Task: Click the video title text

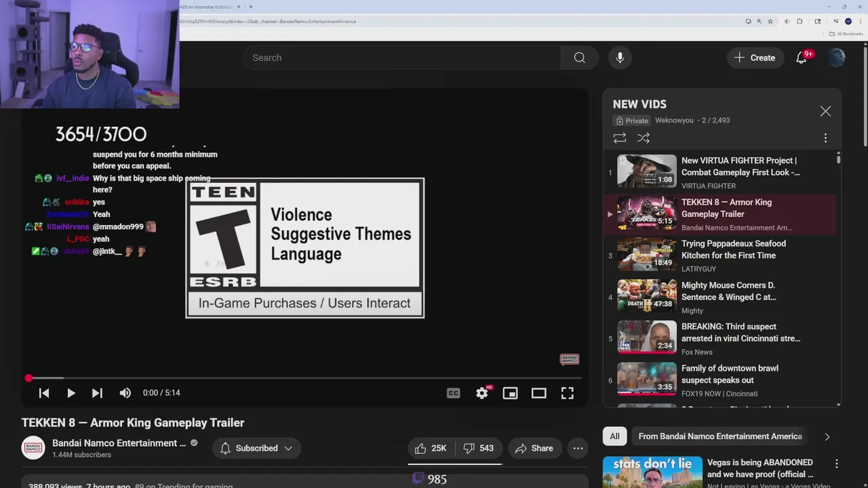Action: click(x=133, y=422)
